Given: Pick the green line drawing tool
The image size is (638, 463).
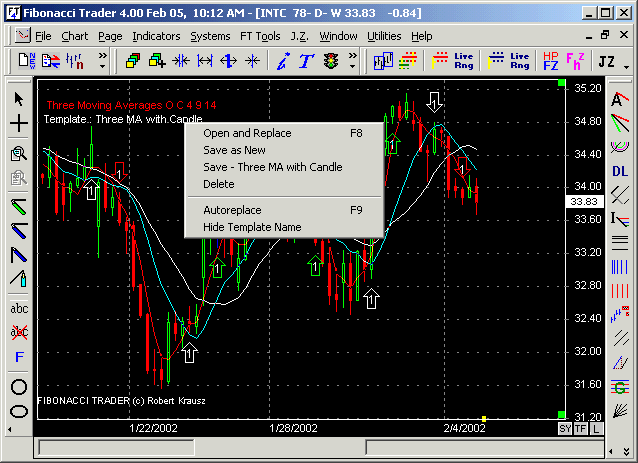Looking at the screenshot, I should [19, 207].
